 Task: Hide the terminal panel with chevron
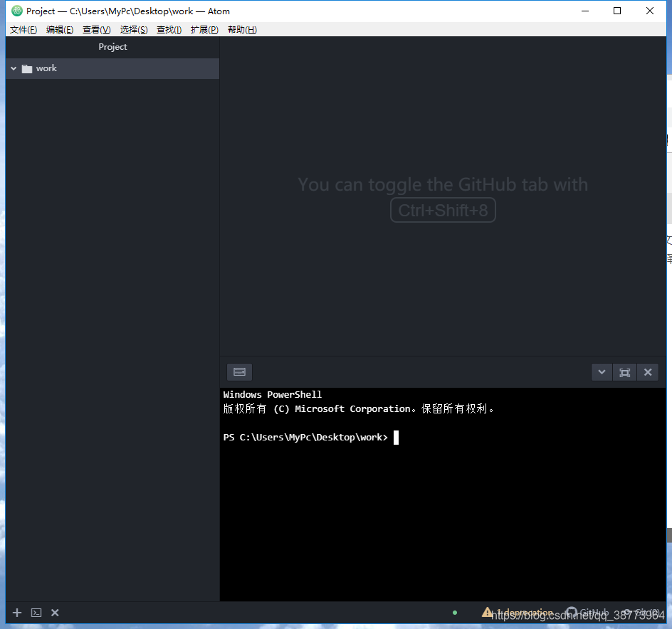coord(602,372)
